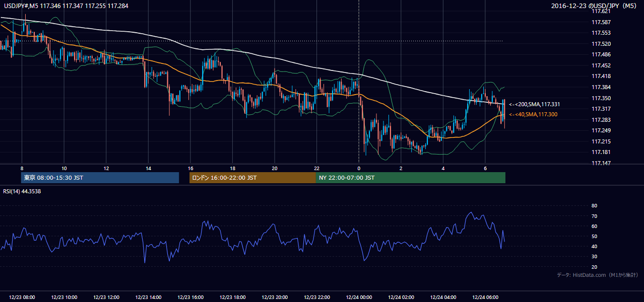The image size is (644, 302).
Task: Select the ロンドン 16:00-22:00 JST session bar
Action: pos(252,178)
